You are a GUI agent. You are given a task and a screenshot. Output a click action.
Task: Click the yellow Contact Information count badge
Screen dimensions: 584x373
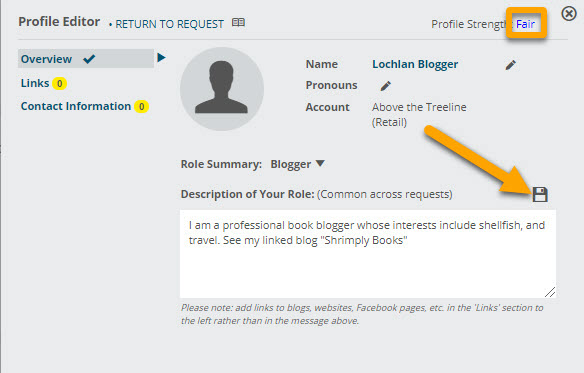142,107
